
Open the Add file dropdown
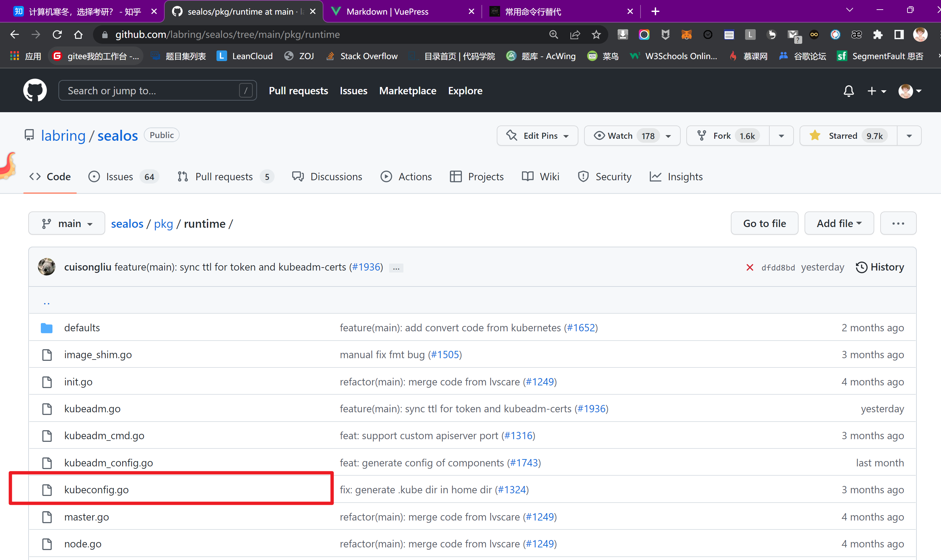point(839,223)
